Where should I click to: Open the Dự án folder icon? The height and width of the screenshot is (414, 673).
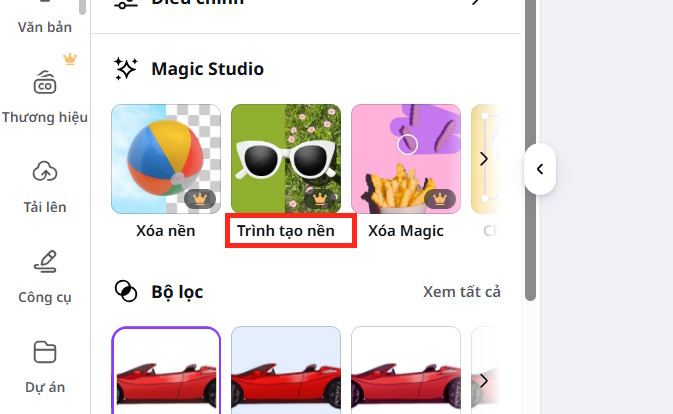pyautogui.click(x=45, y=352)
